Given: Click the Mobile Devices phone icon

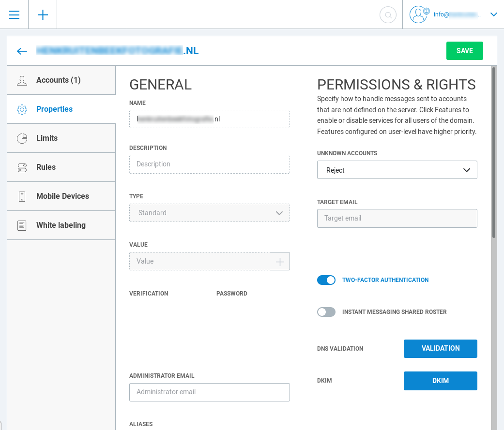Looking at the screenshot, I should coord(22,196).
